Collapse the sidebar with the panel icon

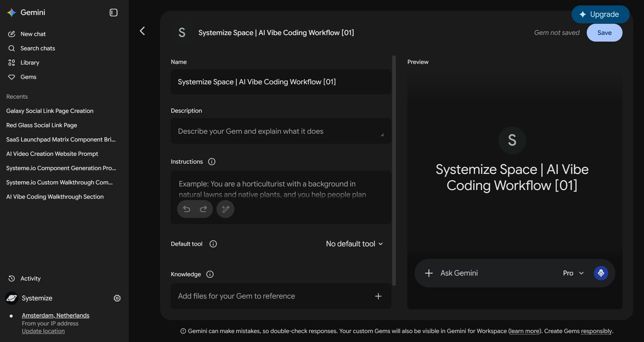tap(113, 12)
